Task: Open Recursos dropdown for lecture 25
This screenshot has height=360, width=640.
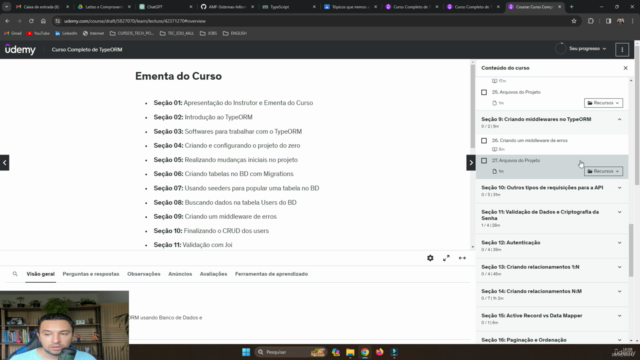Action: pyautogui.click(x=603, y=103)
